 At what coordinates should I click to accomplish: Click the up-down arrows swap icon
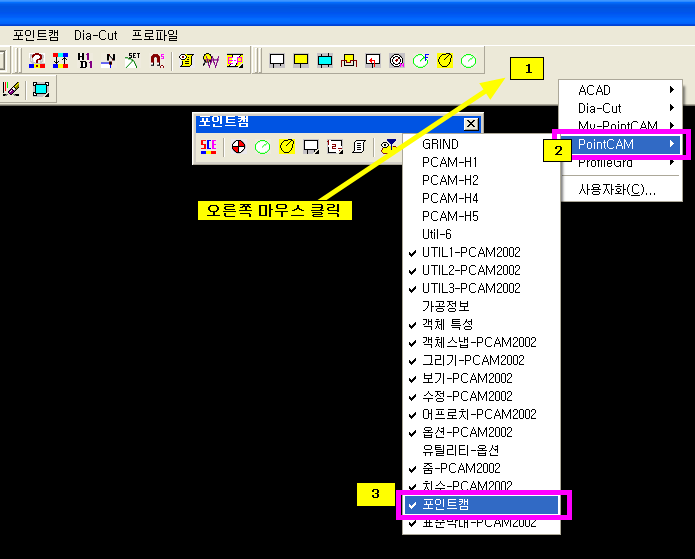click(x=60, y=60)
